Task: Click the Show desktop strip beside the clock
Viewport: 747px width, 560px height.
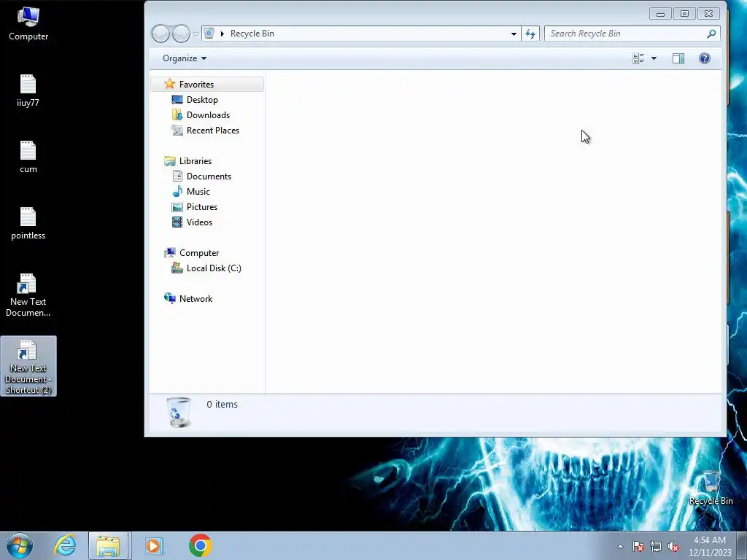Action: (x=742, y=545)
